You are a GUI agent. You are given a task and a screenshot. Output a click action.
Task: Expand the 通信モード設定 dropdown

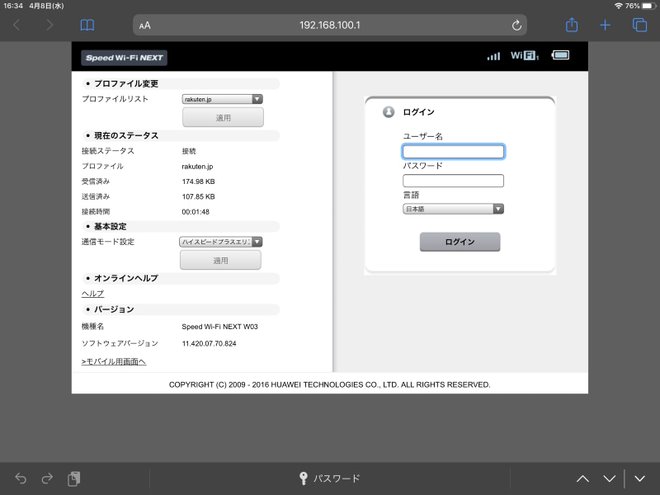pyautogui.click(x=221, y=242)
